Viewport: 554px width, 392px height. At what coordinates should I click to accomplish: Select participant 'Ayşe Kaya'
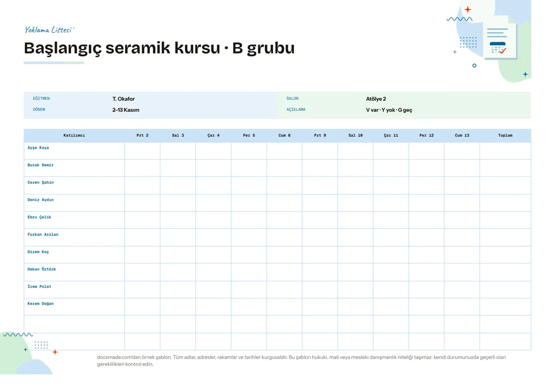pos(38,148)
